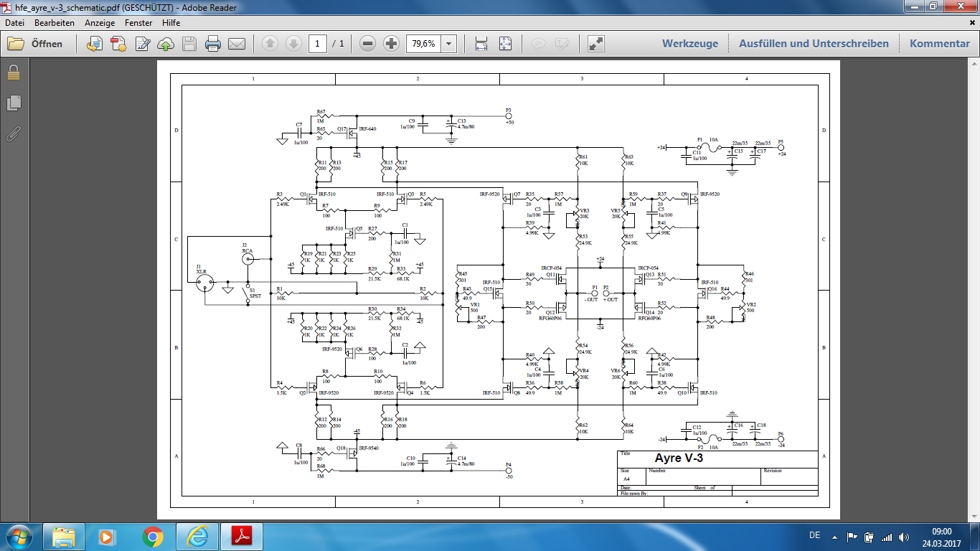This screenshot has width=980, height=551.
Task: Click the save to cloud upload icon
Action: [x=166, y=44]
